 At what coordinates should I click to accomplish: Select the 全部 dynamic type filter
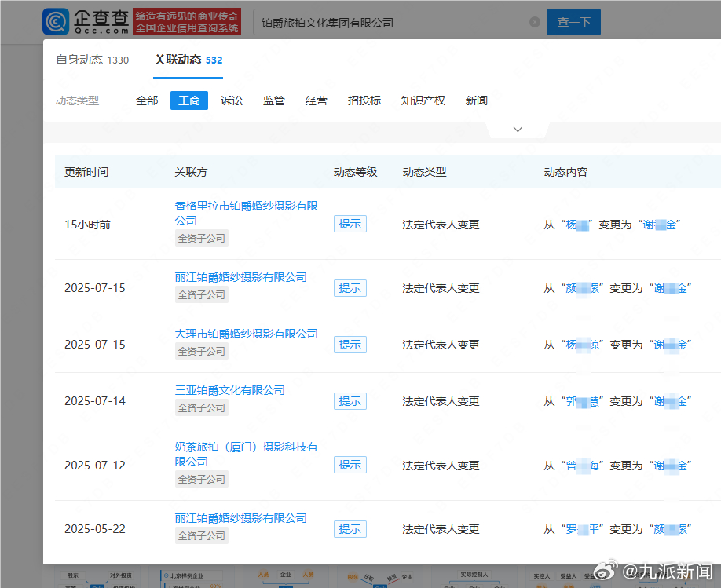pyautogui.click(x=147, y=100)
